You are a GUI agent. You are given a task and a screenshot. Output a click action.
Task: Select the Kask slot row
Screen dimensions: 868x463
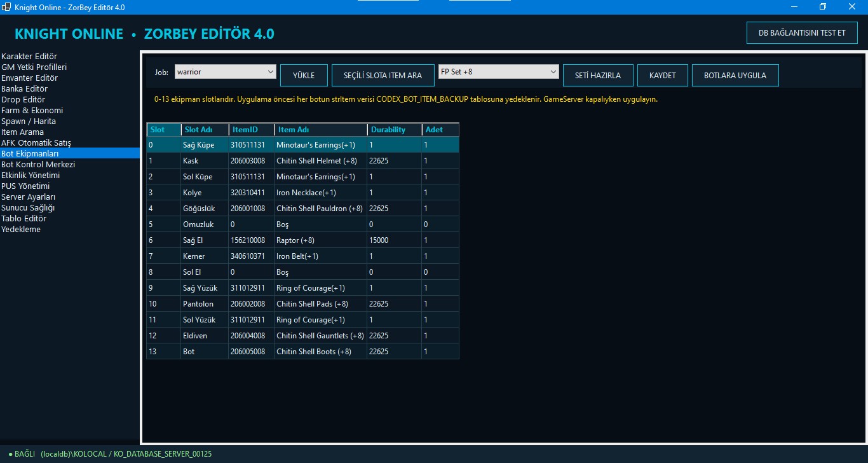(303, 160)
